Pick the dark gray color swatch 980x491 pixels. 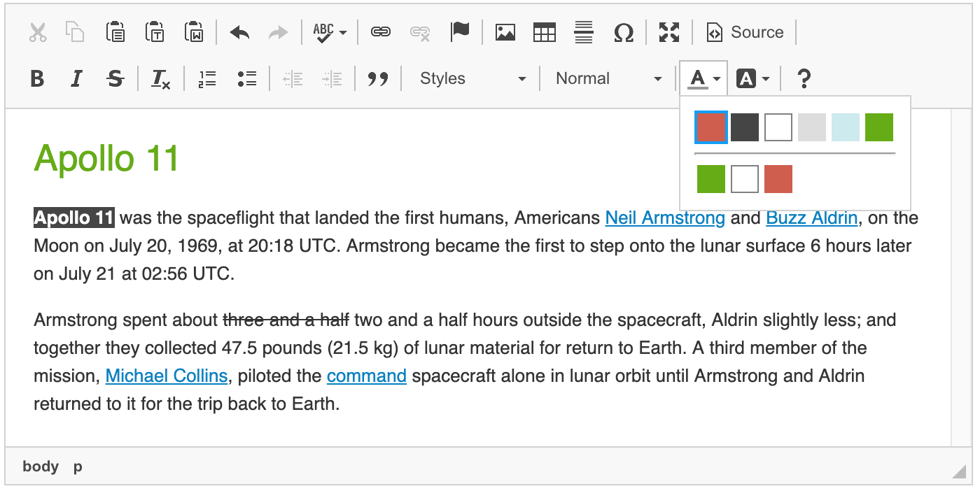point(745,127)
